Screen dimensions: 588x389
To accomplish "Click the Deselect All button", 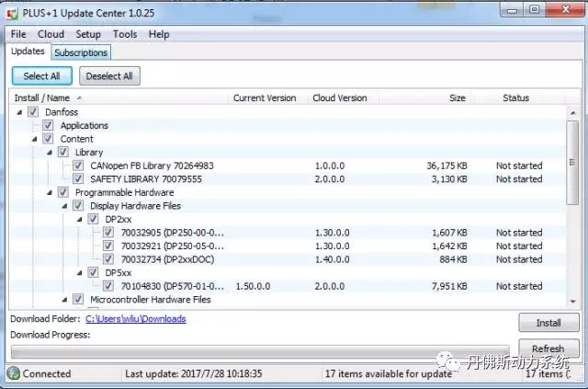I will [109, 76].
